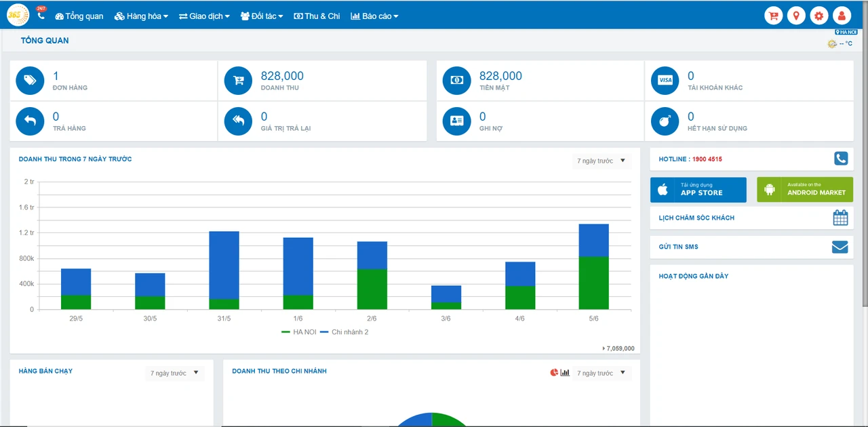This screenshot has height=427, width=868.
Task: Expand the Báo cáo menu
Action: coord(374,16)
